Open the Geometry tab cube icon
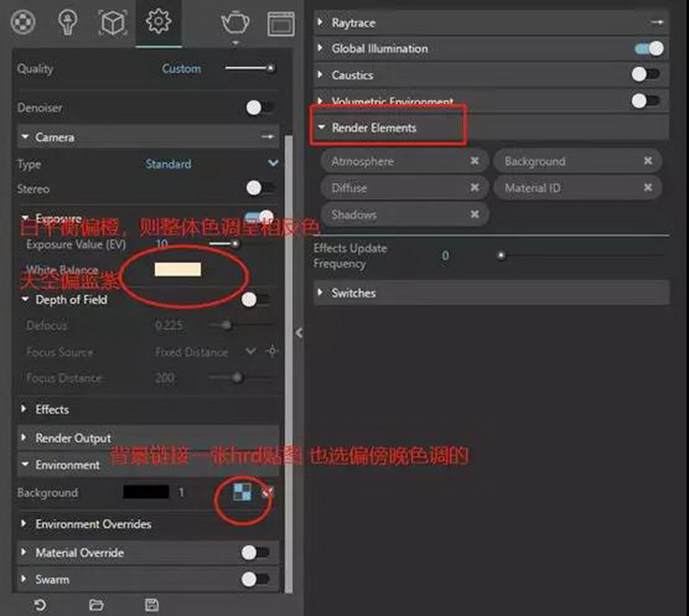689x616 pixels. pos(112,24)
